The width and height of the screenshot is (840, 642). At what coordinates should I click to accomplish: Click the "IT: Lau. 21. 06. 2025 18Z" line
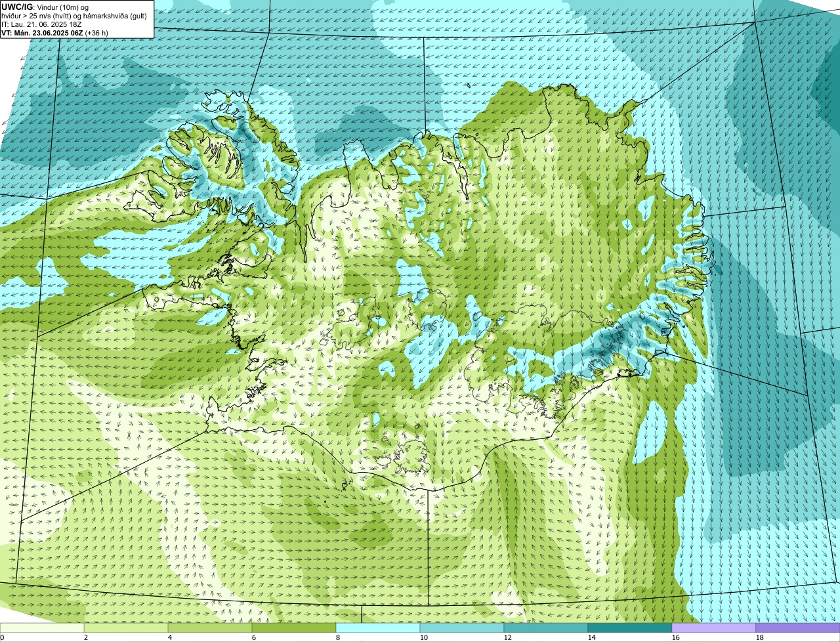pyautogui.click(x=41, y=24)
